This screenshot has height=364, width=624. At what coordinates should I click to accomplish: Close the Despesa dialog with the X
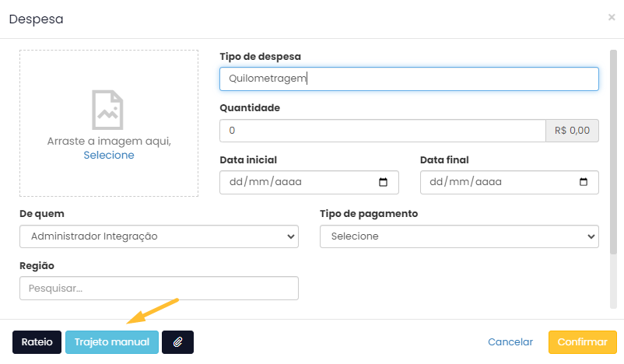pos(612,17)
